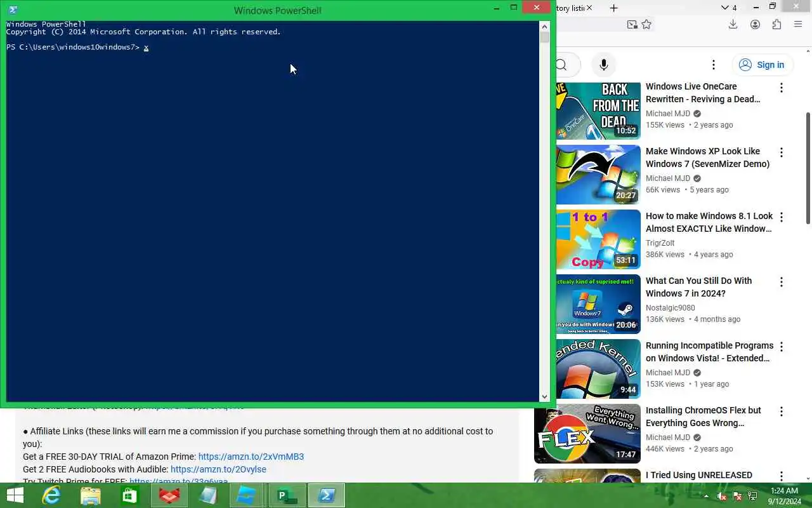Open the Action Center flag tray icon
This screenshot has height=508, width=812.
click(x=737, y=496)
